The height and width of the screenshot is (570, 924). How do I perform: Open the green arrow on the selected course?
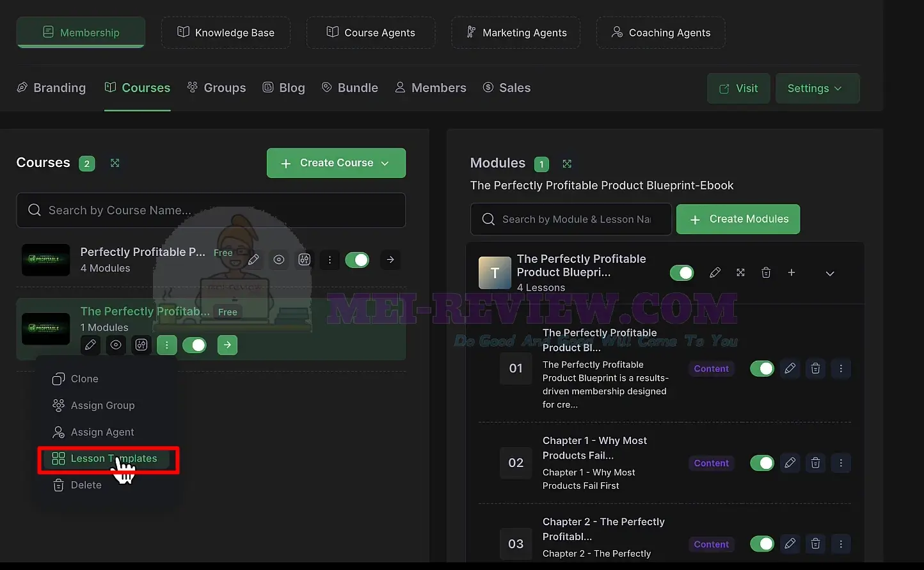coord(227,345)
